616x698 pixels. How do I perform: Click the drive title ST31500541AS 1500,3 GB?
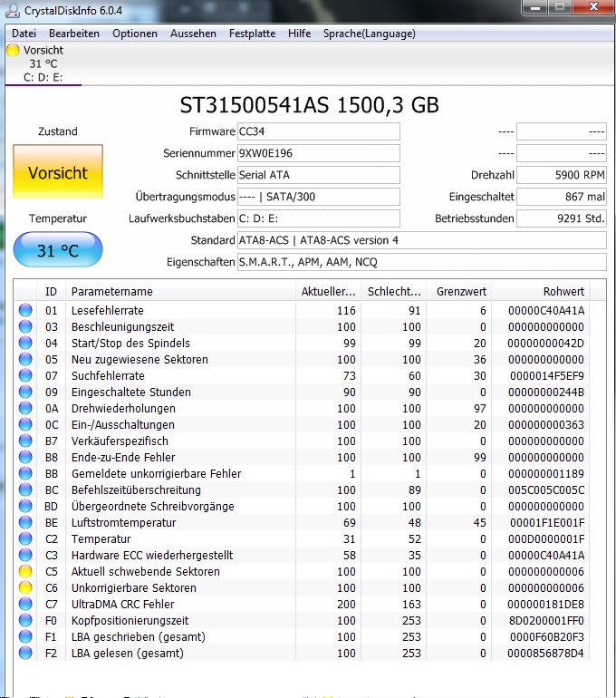pos(309,105)
